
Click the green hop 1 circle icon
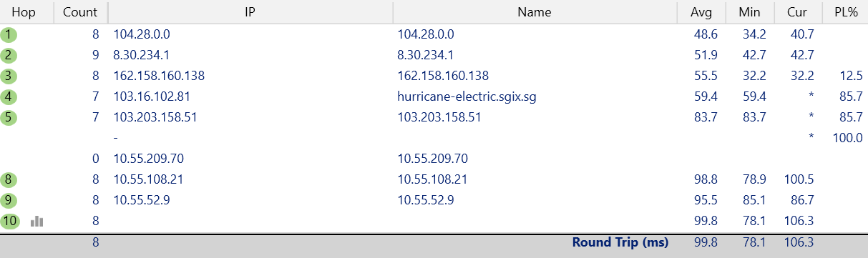(9, 34)
